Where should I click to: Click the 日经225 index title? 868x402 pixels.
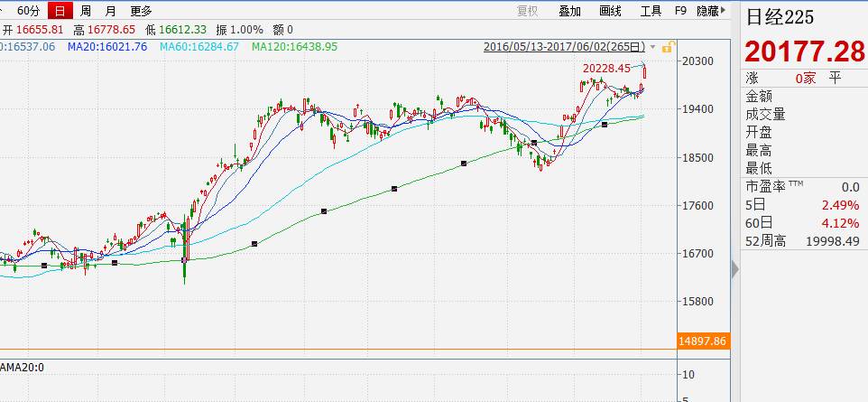click(780, 17)
